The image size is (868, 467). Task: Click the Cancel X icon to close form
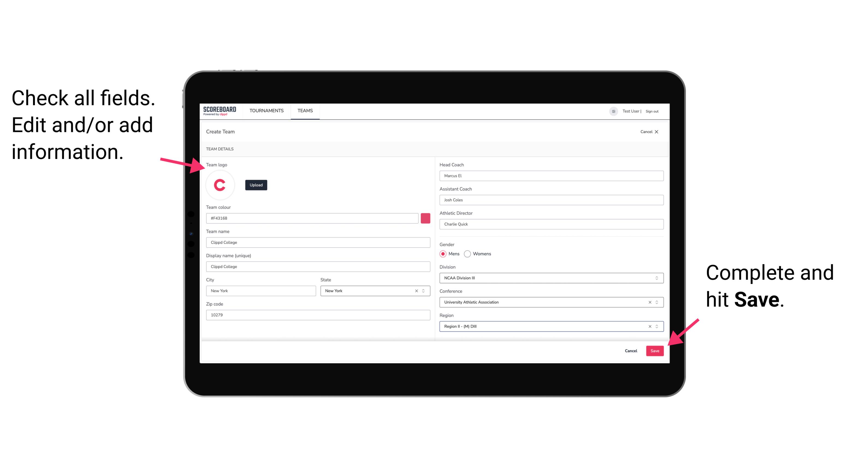[x=659, y=131]
